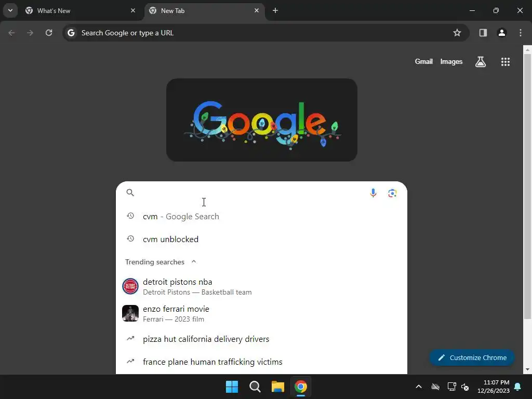Select the 'cvm unblocked' suggestion
This screenshot has width=532, height=399.
coord(262,239)
